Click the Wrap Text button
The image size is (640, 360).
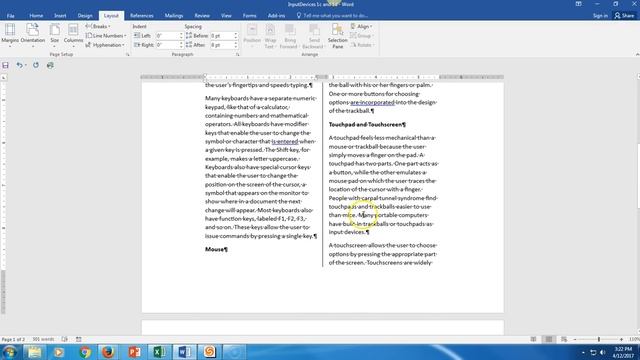tap(270, 36)
